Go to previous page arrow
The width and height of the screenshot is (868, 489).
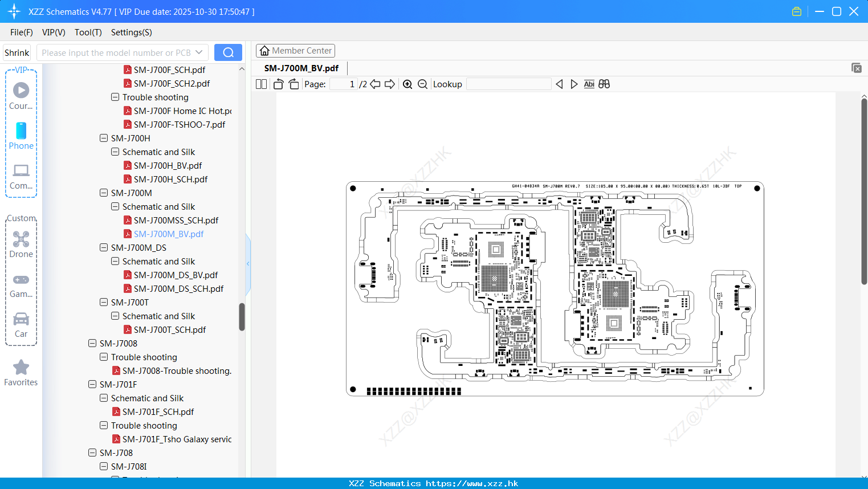click(x=375, y=84)
